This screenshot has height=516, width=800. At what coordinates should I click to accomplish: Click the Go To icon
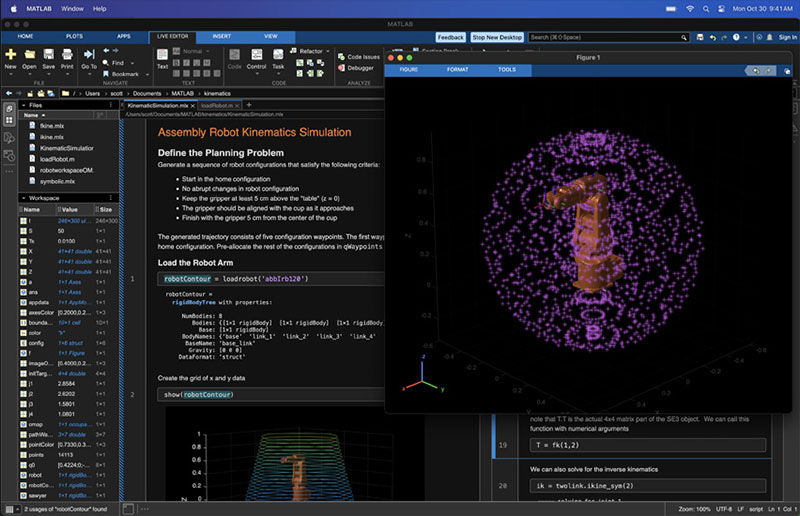(x=89, y=54)
